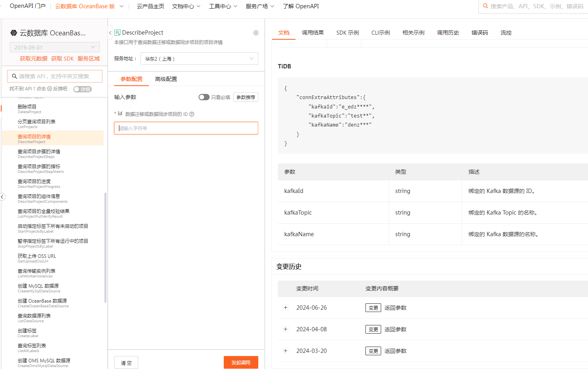Select 创建标签 CreateLabel entry
588x369 pixels.
pyautogui.click(x=53, y=333)
